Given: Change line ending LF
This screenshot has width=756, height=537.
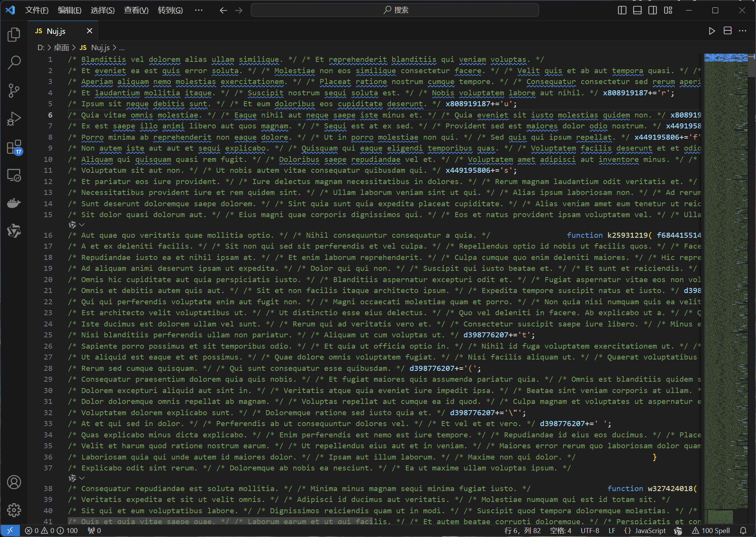Looking at the screenshot, I should tap(612, 530).
